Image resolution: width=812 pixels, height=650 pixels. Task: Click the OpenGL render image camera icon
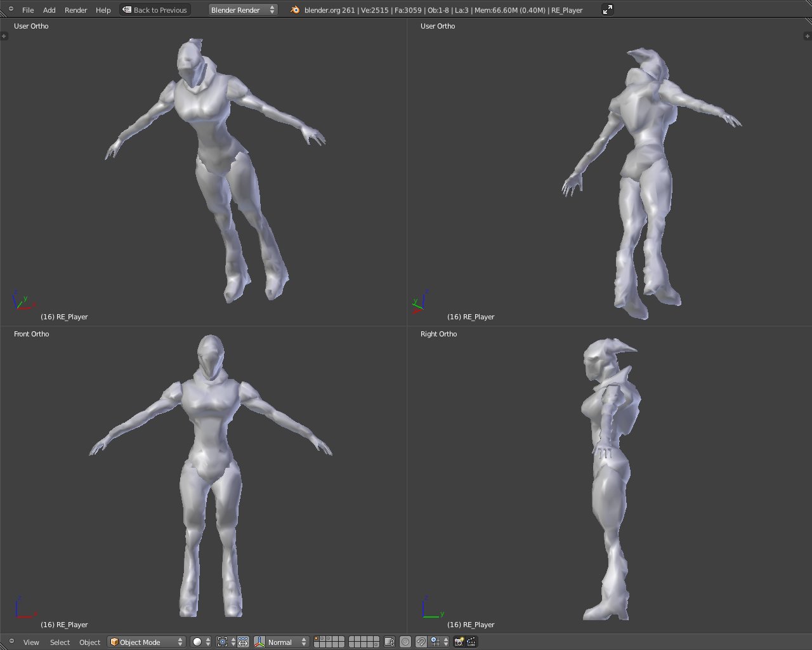[459, 642]
